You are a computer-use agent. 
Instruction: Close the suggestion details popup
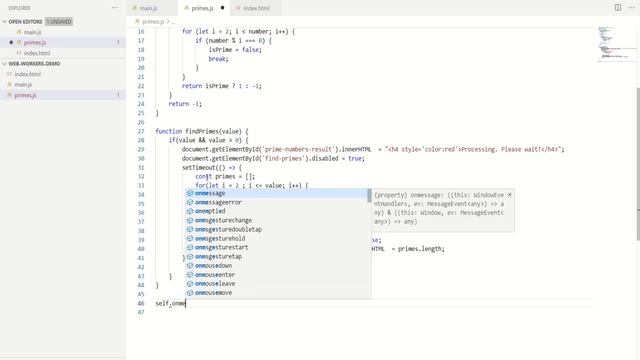tap(509, 195)
